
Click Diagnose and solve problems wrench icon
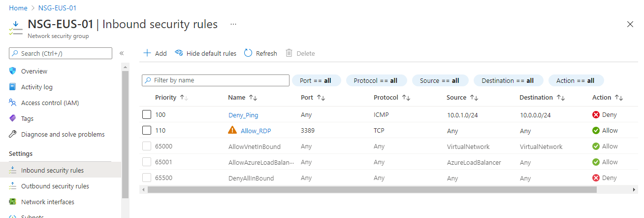coord(13,134)
